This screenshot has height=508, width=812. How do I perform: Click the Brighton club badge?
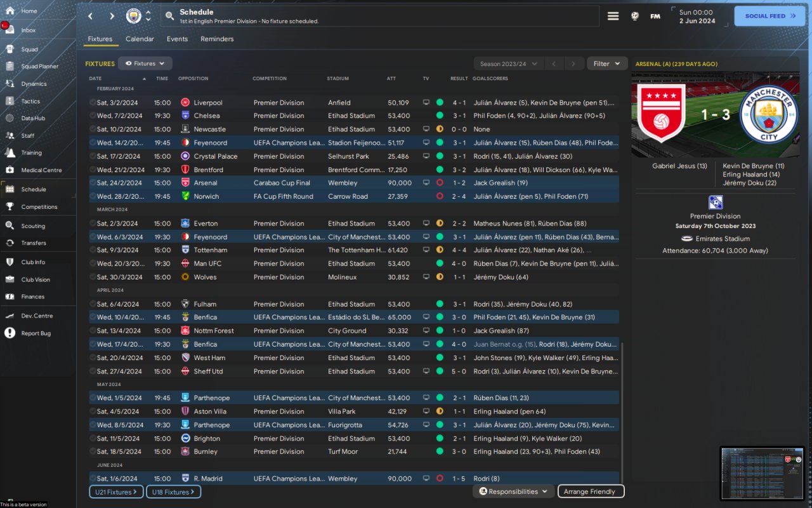[185, 438]
